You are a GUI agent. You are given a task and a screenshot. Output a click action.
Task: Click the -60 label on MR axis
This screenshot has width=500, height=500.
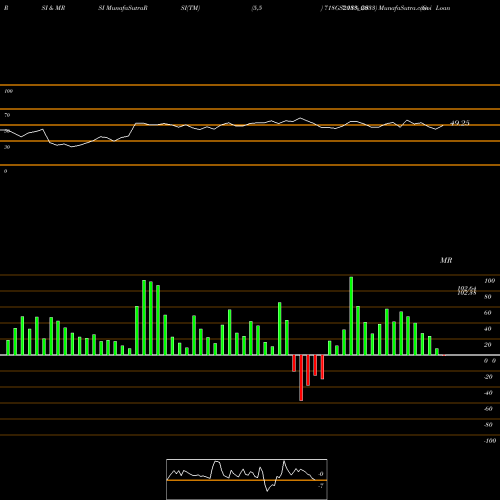(488, 409)
